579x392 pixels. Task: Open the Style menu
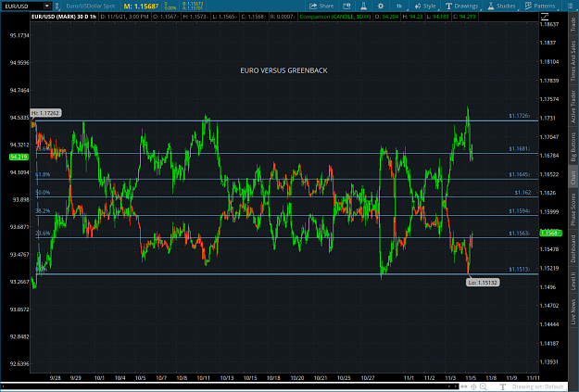pos(425,6)
